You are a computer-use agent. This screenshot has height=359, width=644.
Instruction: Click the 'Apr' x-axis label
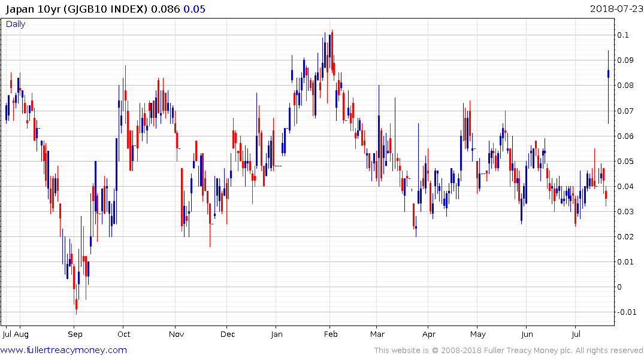point(428,334)
